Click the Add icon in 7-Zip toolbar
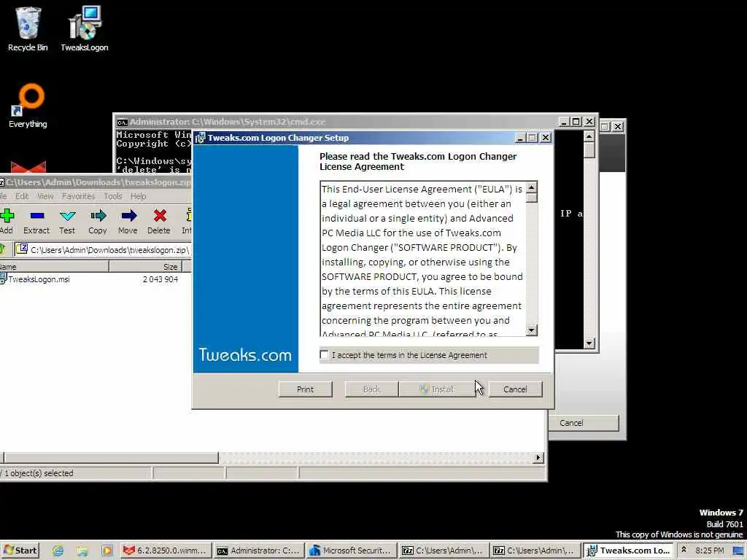 tap(7, 222)
